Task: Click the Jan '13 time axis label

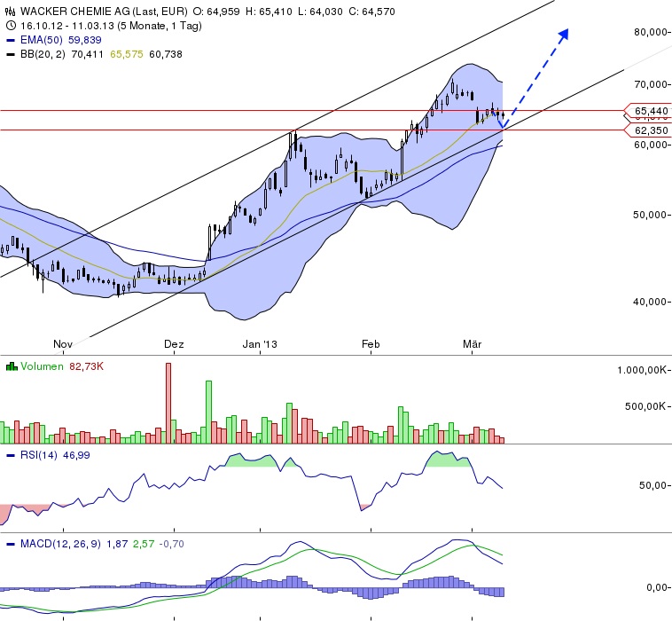Action: (260, 344)
